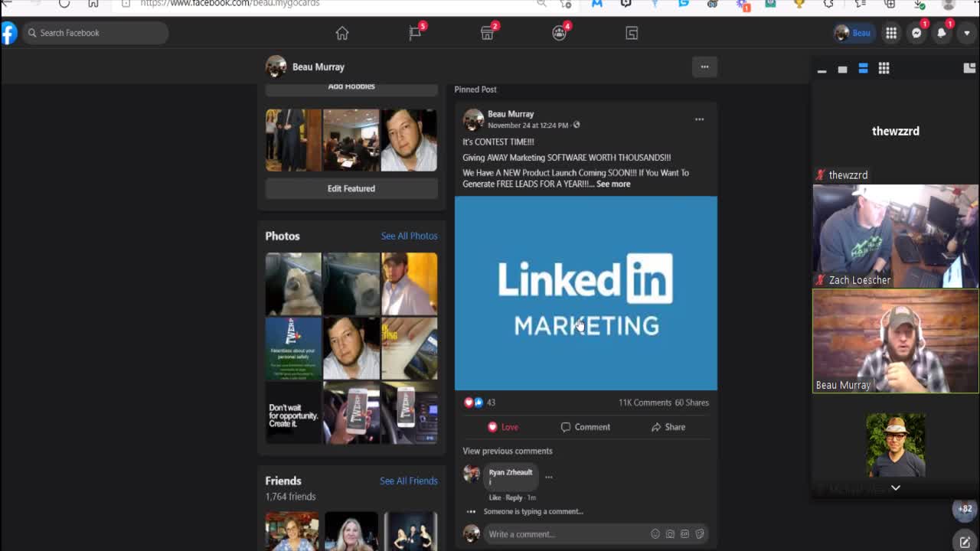The image size is (980, 551).
Task: Switch Zoom to grid gallery view
Action: point(884,69)
